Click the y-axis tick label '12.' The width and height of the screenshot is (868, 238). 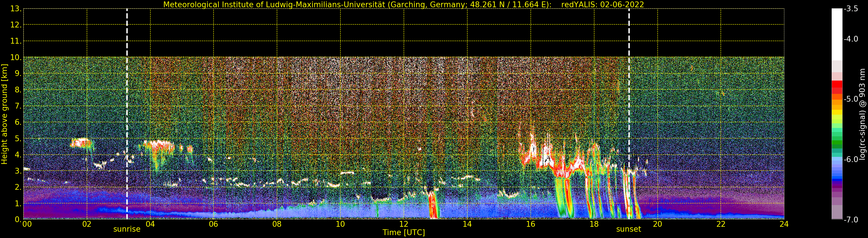point(16,25)
